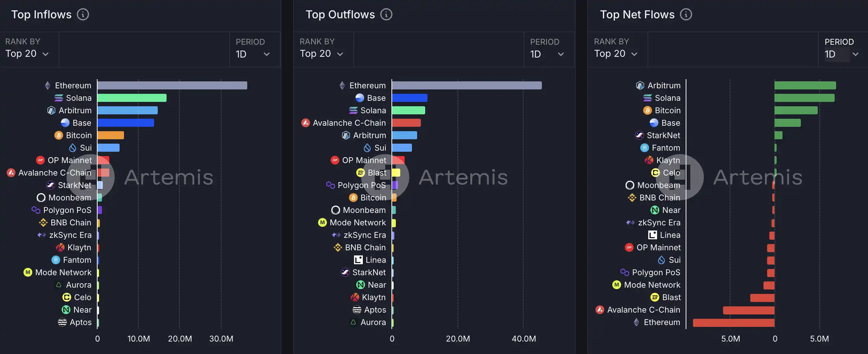Click the blue Base bar in Top Outflows

(x=409, y=98)
